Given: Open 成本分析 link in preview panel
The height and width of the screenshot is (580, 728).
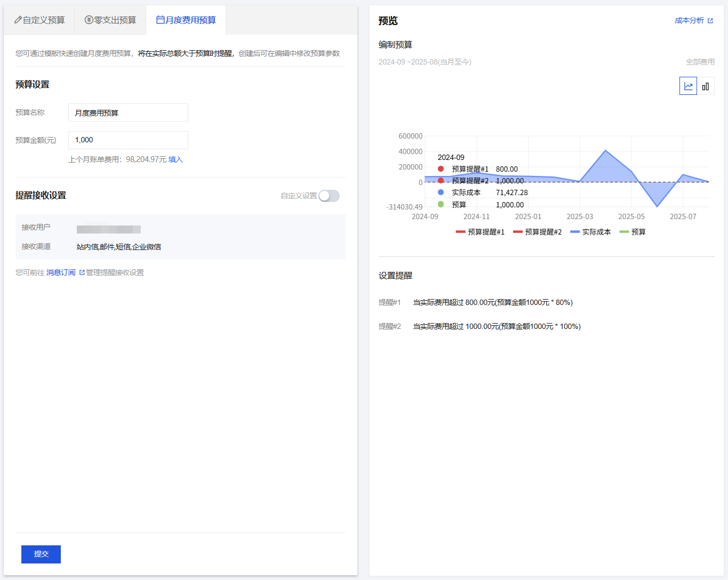Looking at the screenshot, I should pyautogui.click(x=689, y=21).
